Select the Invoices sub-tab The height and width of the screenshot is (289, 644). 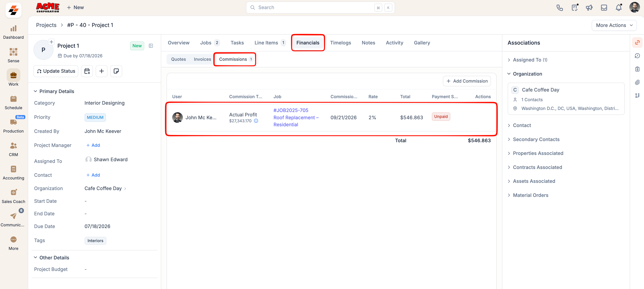click(202, 59)
